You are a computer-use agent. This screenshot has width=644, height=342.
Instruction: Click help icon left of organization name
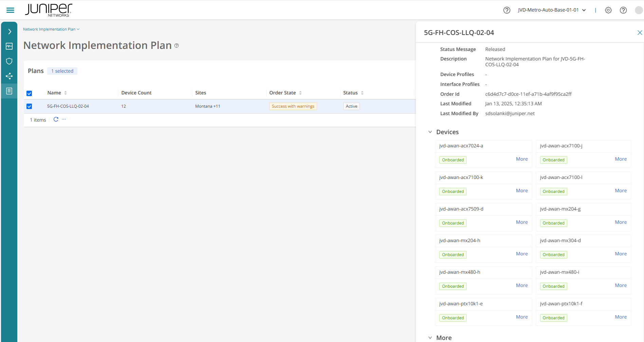pos(507,10)
